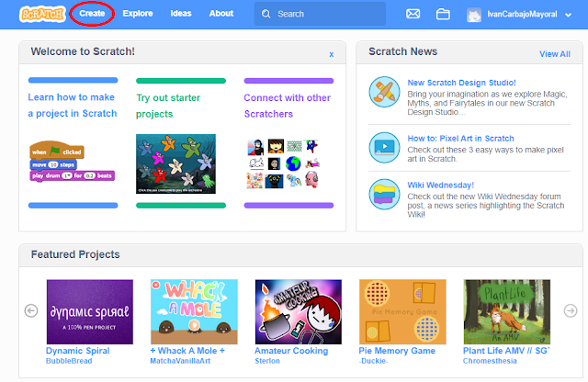Screen dimensions: 588x382
Task: Open Learn how to make a project link
Action: 73,106
